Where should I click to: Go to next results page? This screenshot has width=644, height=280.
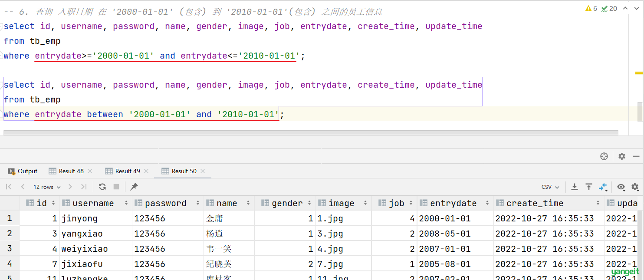pos(70,187)
